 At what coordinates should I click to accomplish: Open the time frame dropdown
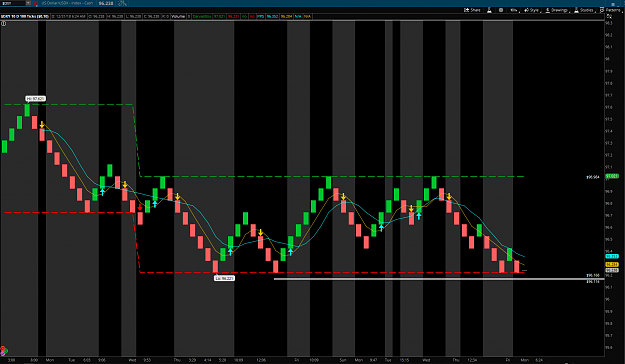pyautogui.click(x=514, y=10)
